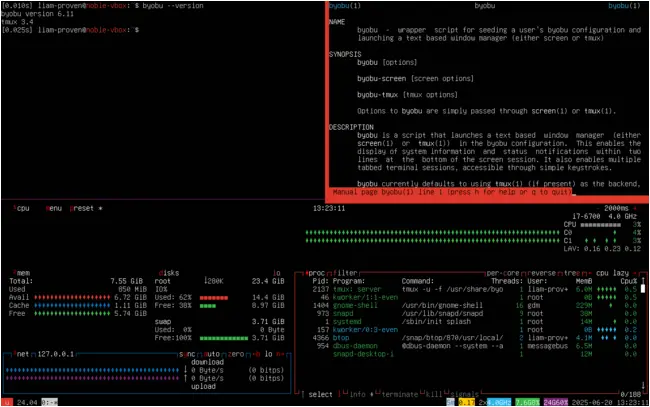Click the 2025-06-20 date in status bar
Image resolution: width=650 pixels, height=407 pixels.
[x=592, y=402]
